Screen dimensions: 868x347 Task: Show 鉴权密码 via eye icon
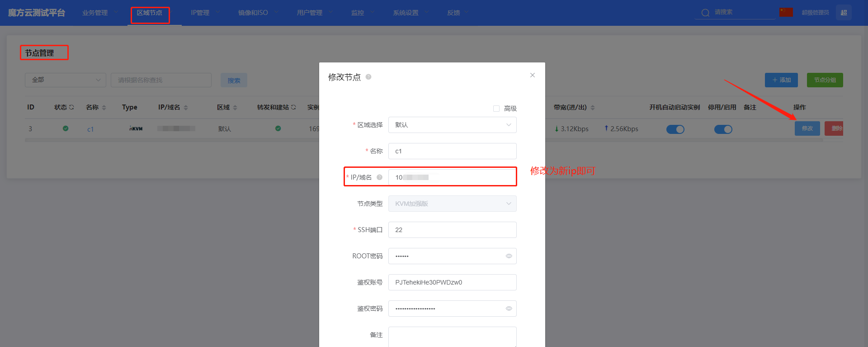coord(509,309)
